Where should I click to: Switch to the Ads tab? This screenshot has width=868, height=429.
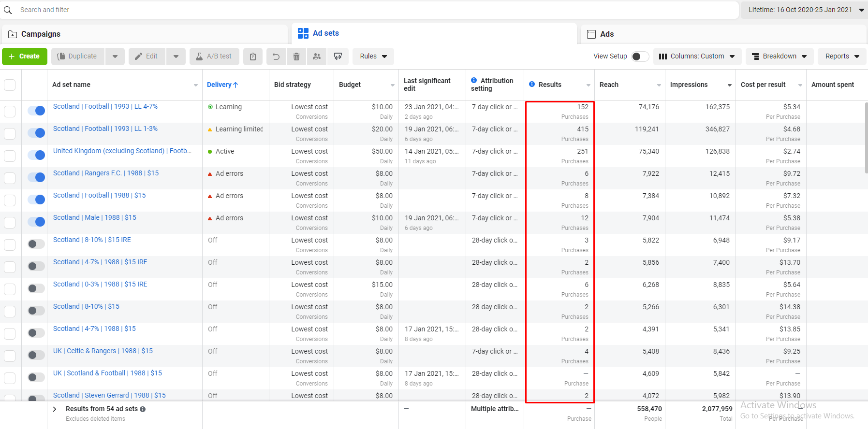(607, 34)
